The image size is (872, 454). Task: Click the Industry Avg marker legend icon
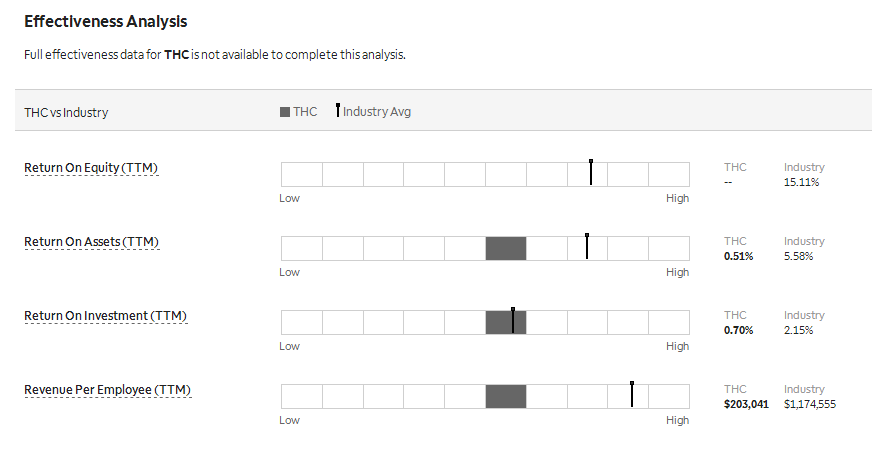click(x=338, y=110)
